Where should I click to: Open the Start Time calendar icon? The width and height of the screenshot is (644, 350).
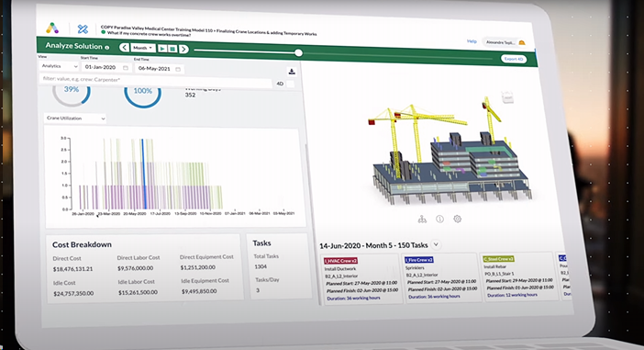coord(126,68)
